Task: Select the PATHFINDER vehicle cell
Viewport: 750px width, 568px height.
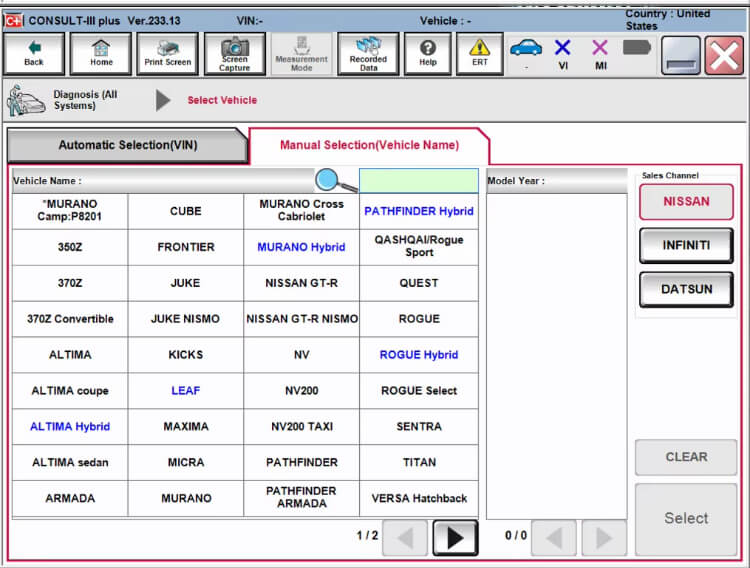Action: (301, 463)
